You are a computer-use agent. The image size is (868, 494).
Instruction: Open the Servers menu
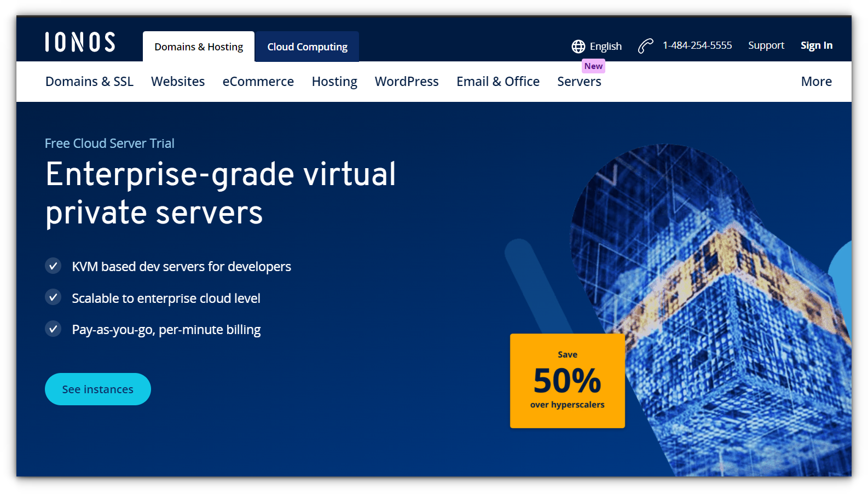[579, 82]
